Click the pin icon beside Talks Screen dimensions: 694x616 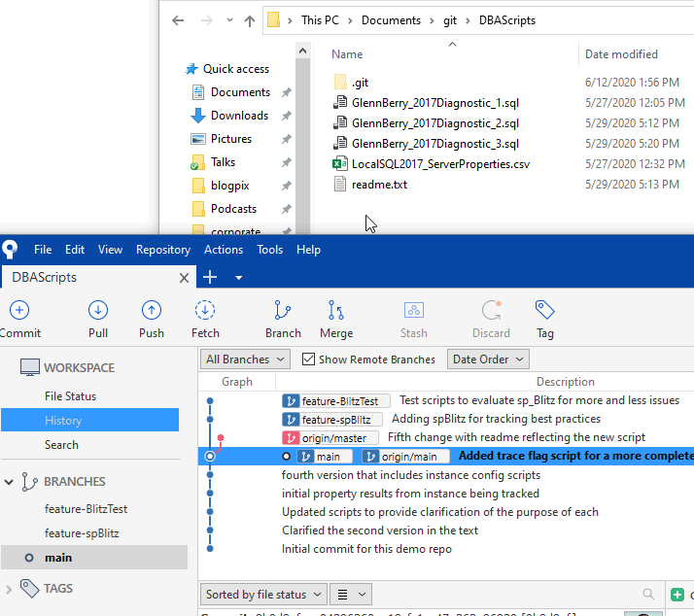[287, 162]
